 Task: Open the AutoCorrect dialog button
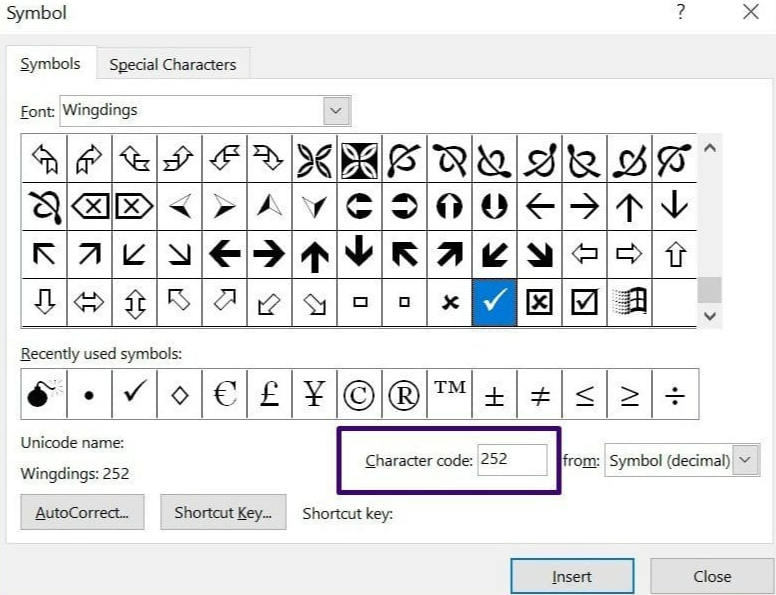[82, 512]
